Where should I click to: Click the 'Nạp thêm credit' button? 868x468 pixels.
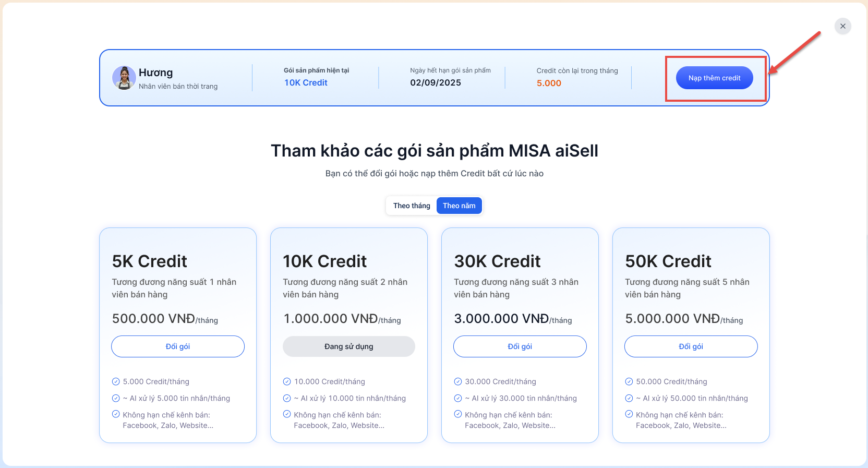715,78
